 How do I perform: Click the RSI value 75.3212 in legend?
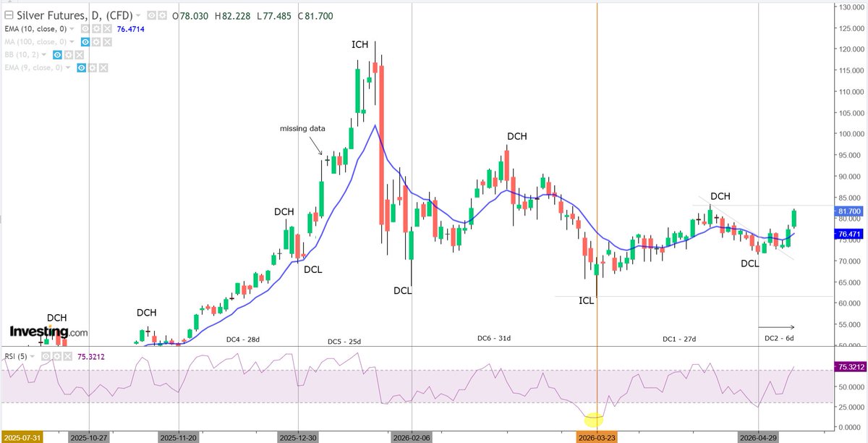click(91, 356)
